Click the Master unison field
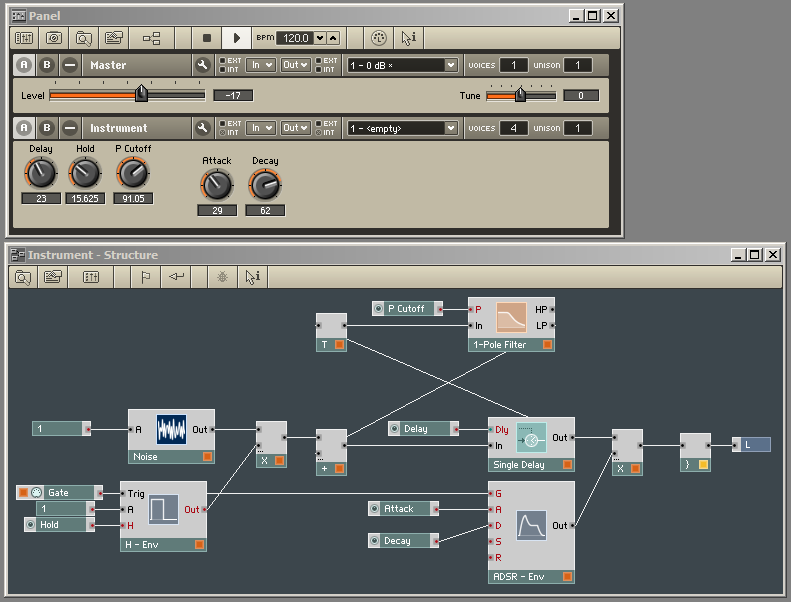This screenshot has height=602, width=791. pyautogui.click(x=578, y=65)
